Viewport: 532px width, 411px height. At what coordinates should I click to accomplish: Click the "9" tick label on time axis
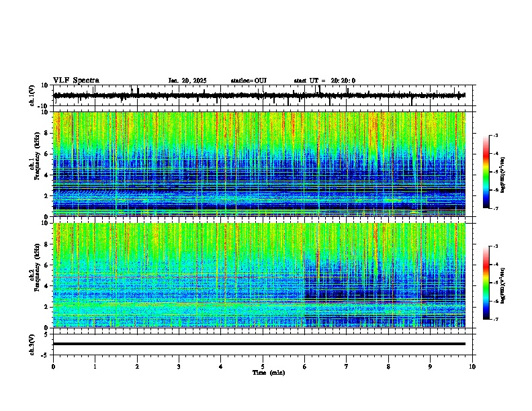[430, 367]
